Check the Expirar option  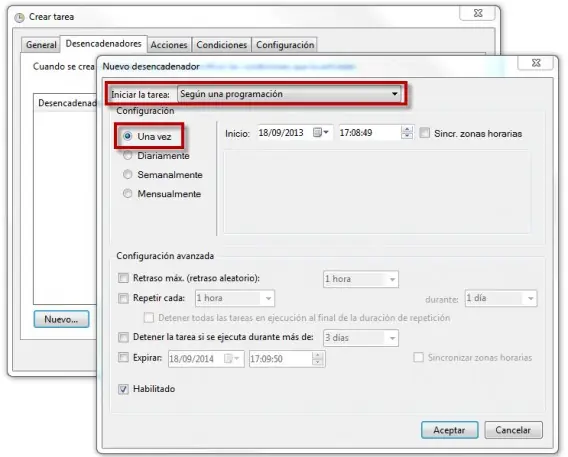(124, 358)
